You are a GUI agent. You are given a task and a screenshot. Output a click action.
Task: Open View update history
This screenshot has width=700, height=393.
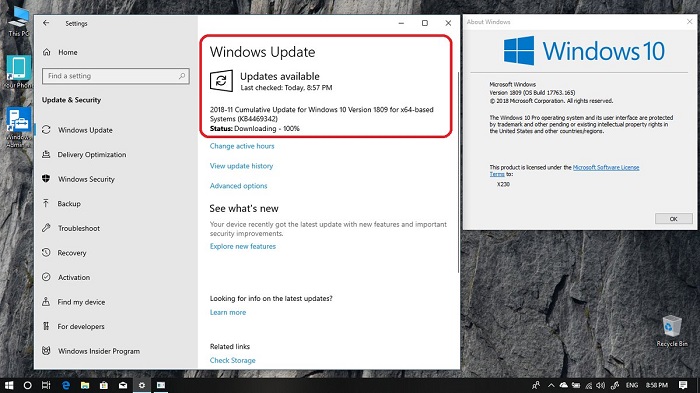click(x=242, y=166)
